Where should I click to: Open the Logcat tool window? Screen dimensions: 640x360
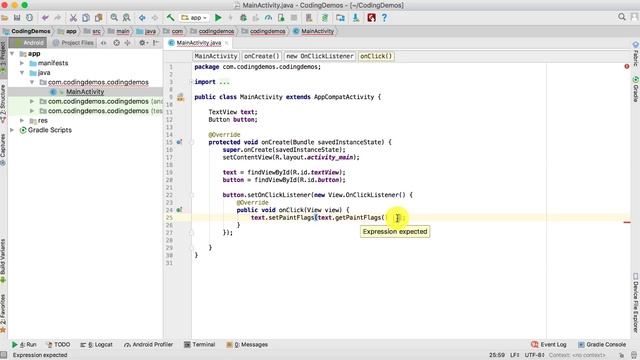click(x=96, y=344)
